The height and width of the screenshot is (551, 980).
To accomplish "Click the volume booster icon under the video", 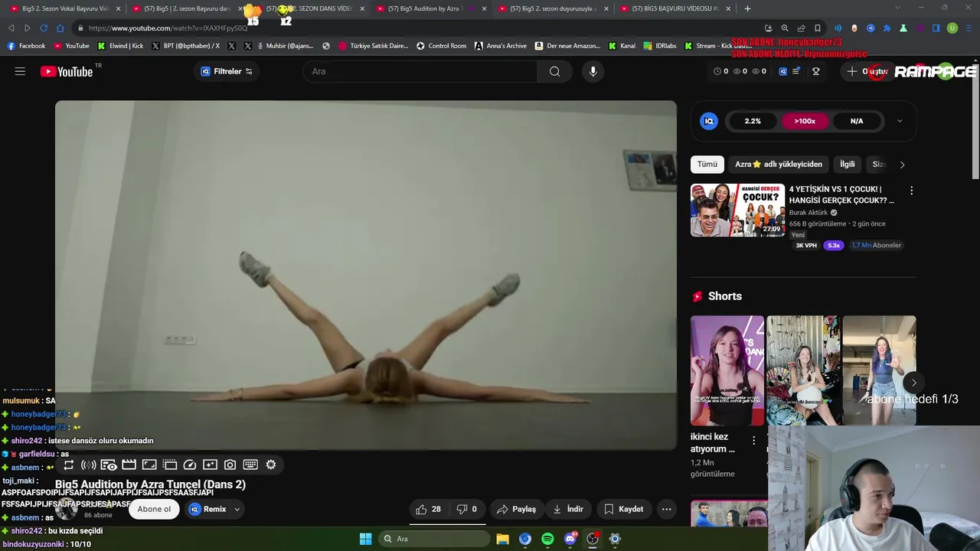I will (x=89, y=465).
